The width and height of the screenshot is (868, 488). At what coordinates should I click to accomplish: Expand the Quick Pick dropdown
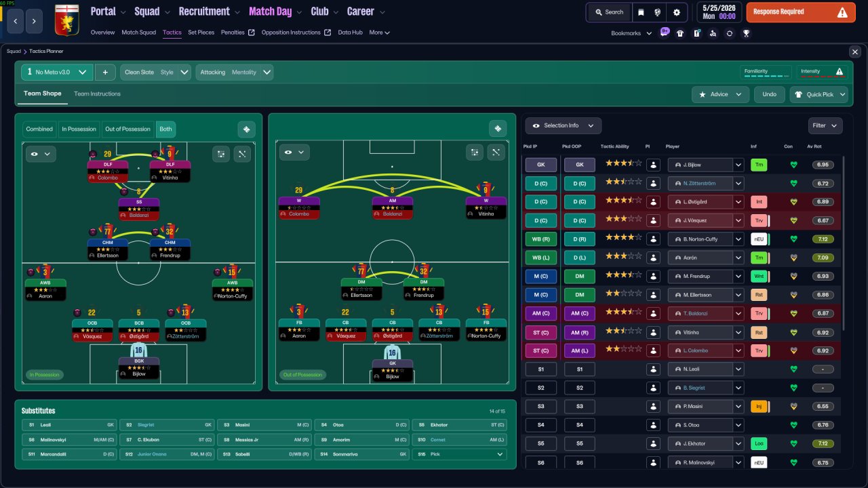coord(818,94)
